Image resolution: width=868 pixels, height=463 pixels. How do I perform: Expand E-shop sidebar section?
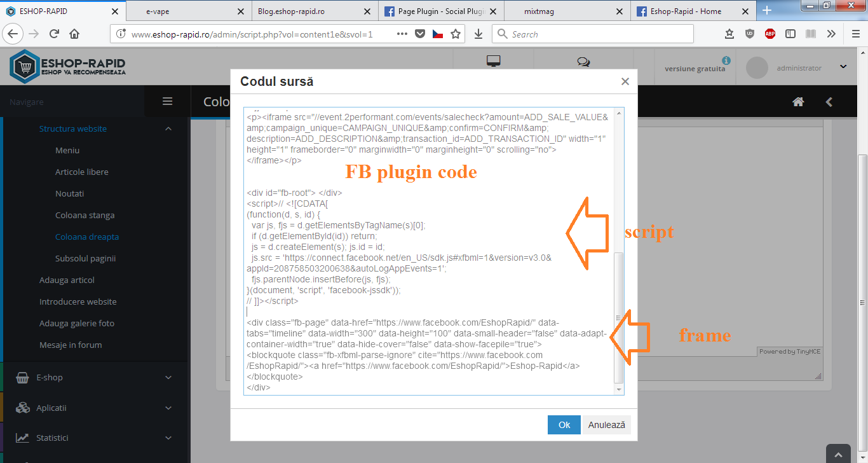[168, 377]
